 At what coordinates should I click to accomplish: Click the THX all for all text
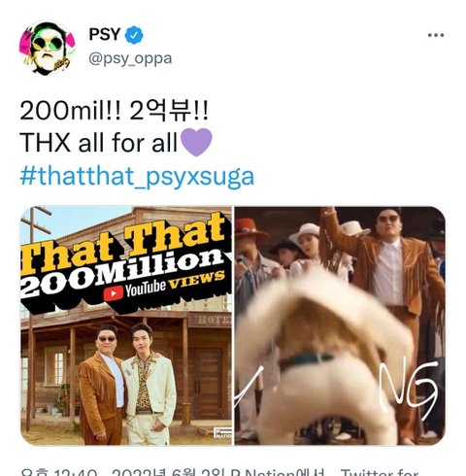[99, 143]
